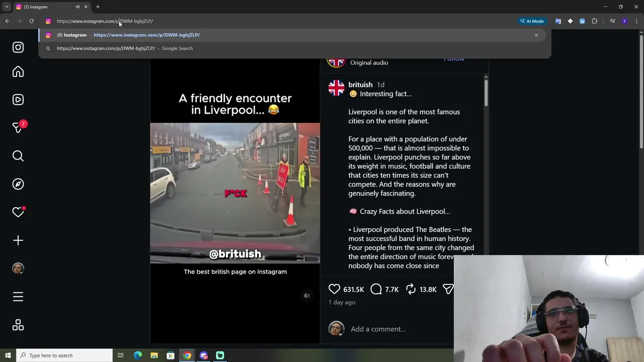Open the Explore compass icon
This screenshot has width=644, height=362.
[18, 184]
